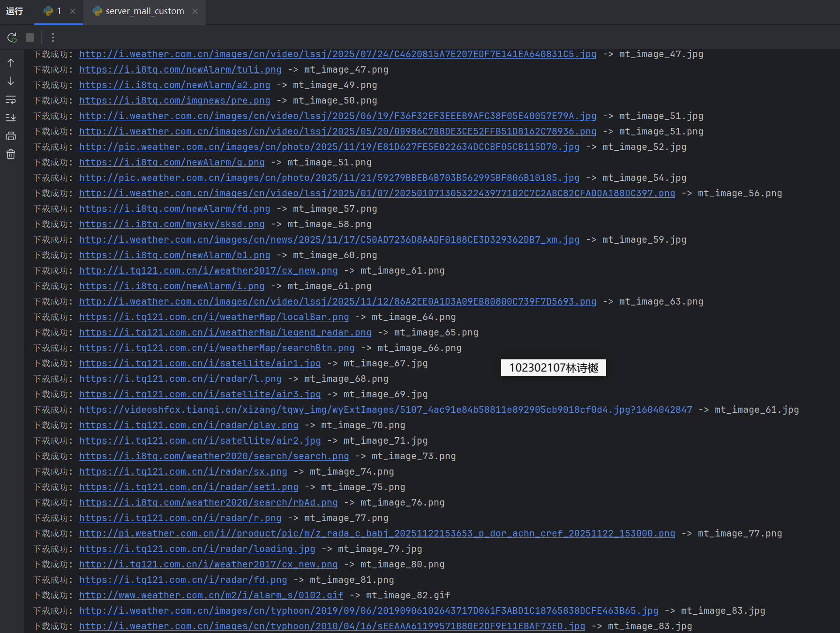840x633 pixels.
Task: Open the satellite/air1.jpg link
Action: pyautogui.click(x=200, y=363)
